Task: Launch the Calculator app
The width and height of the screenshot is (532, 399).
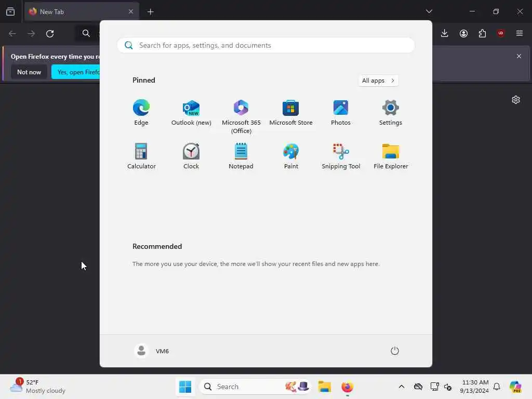Action: click(141, 156)
